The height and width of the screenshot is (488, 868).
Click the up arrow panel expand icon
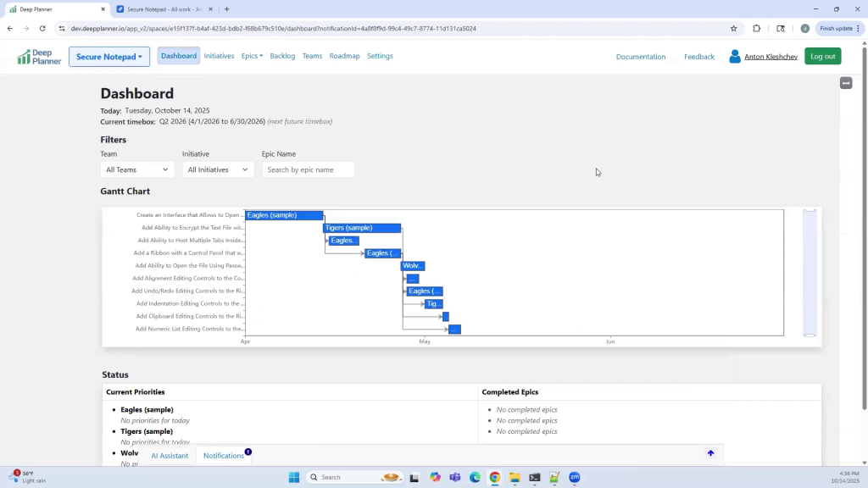(710, 453)
